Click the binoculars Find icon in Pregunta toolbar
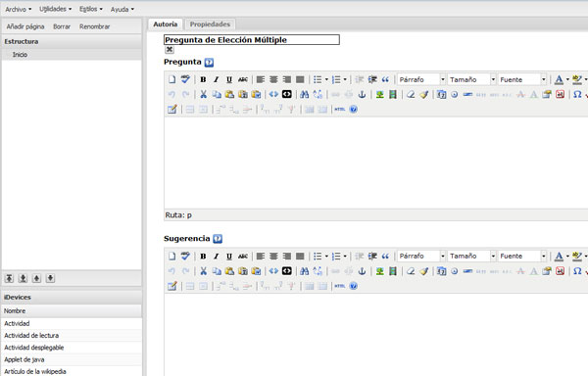 coord(304,94)
